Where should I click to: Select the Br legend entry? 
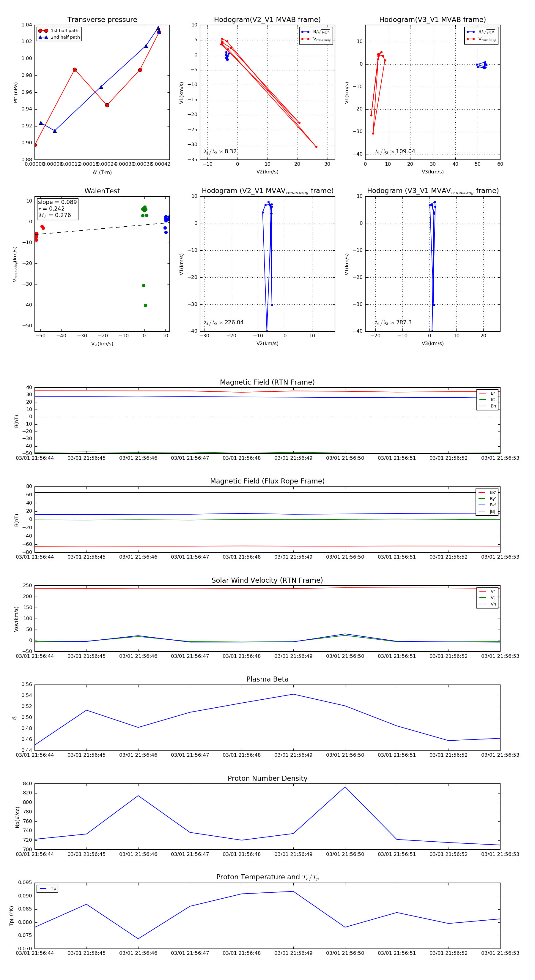(487, 393)
